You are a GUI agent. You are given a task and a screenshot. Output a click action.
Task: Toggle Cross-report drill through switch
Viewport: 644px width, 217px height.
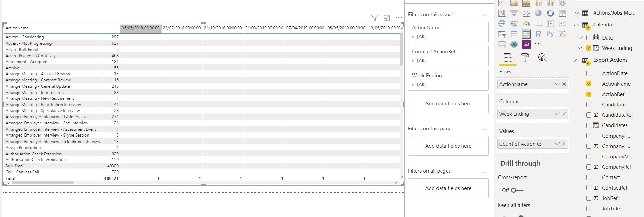click(x=517, y=190)
